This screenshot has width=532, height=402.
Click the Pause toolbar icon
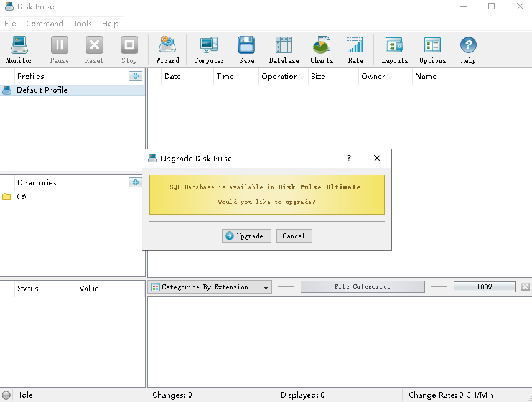[x=59, y=50]
